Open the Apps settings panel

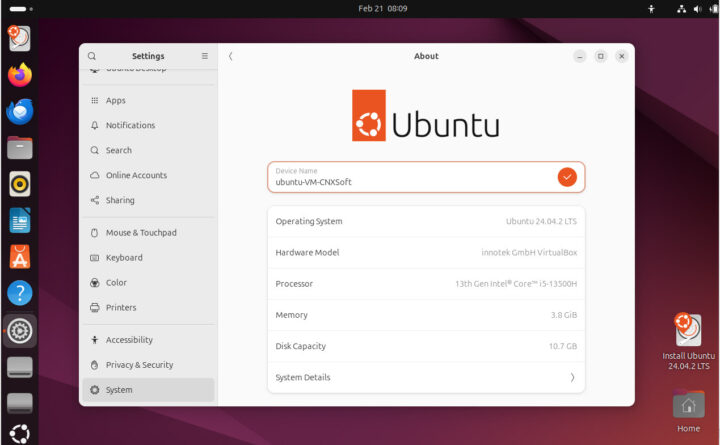[x=116, y=101]
